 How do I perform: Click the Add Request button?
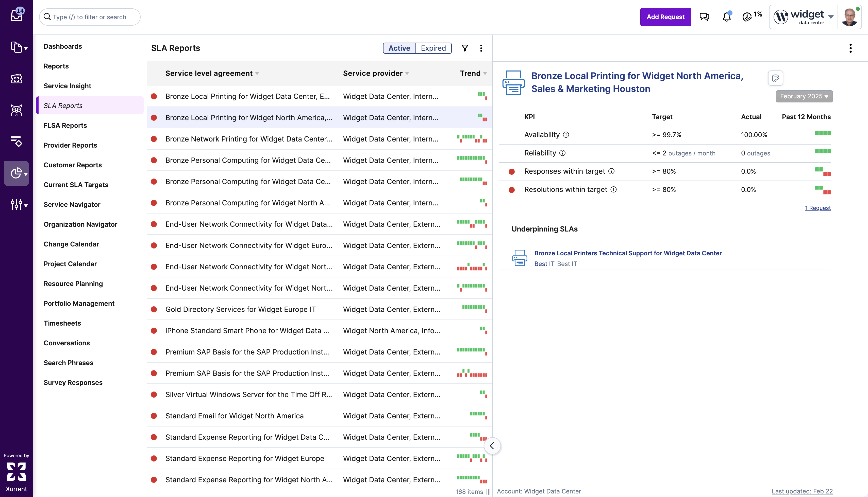(665, 17)
